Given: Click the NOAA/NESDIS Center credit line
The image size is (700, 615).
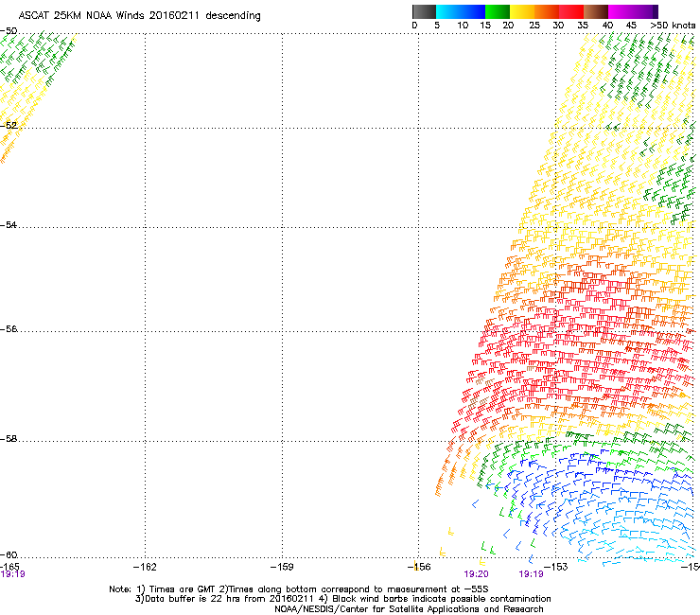Looking at the screenshot, I should point(409,609).
